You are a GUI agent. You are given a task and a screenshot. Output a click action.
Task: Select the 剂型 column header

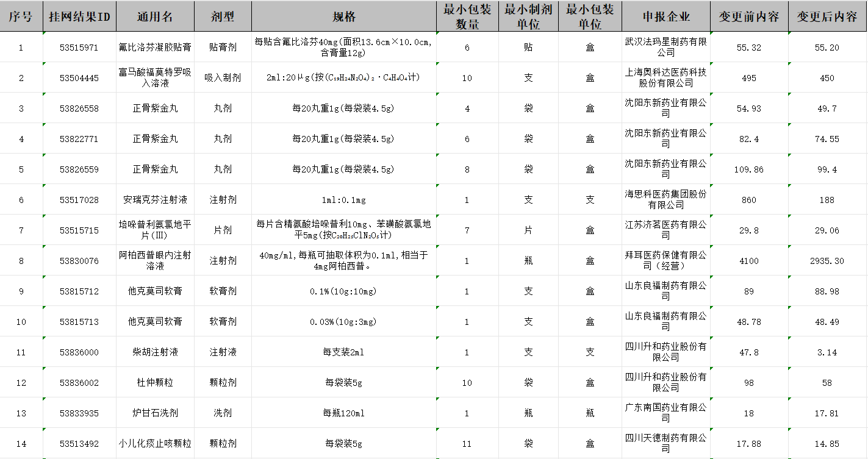[223, 16]
